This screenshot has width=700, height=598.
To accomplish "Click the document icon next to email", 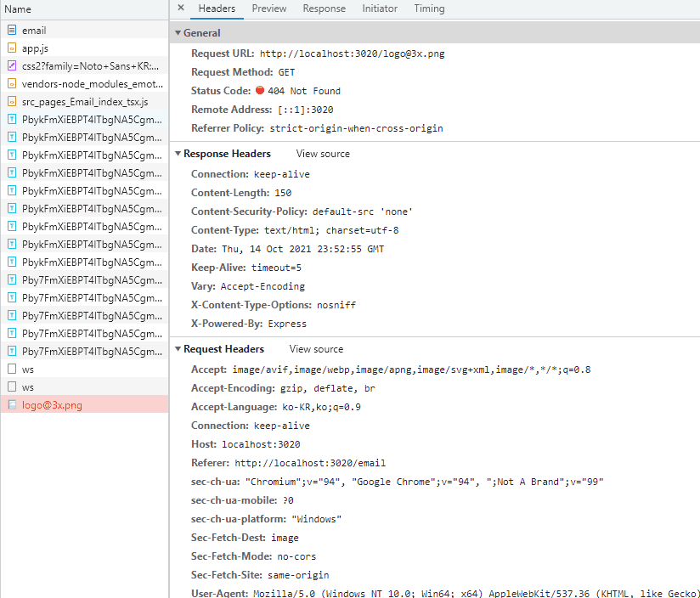I will (x=12, y=30).
